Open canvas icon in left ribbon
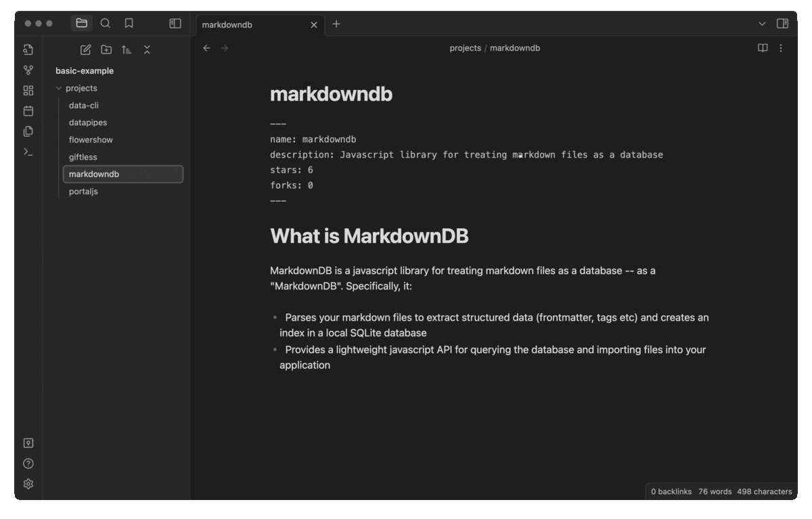The height and width of the screenshot is (519, 812). (28, 91)
